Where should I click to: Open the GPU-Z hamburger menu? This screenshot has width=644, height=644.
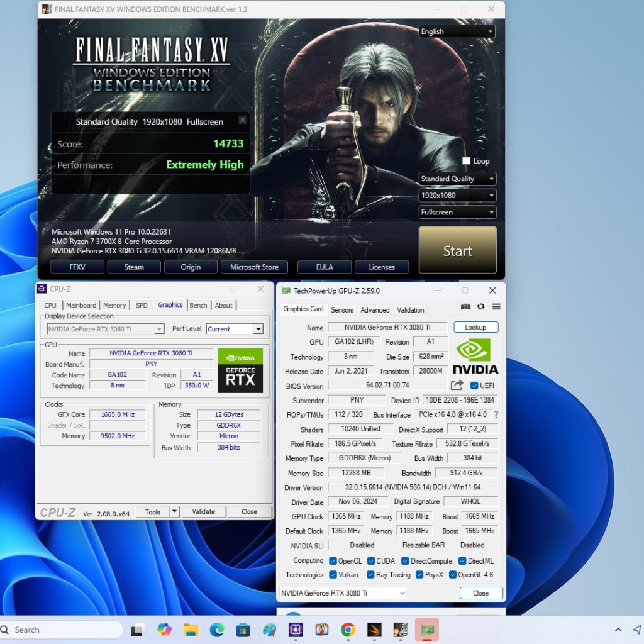496,307
